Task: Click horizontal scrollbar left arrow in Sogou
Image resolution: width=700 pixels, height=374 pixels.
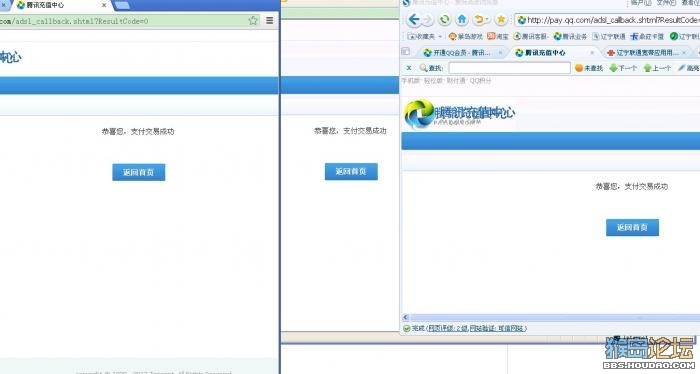Action: pos(405,317)
